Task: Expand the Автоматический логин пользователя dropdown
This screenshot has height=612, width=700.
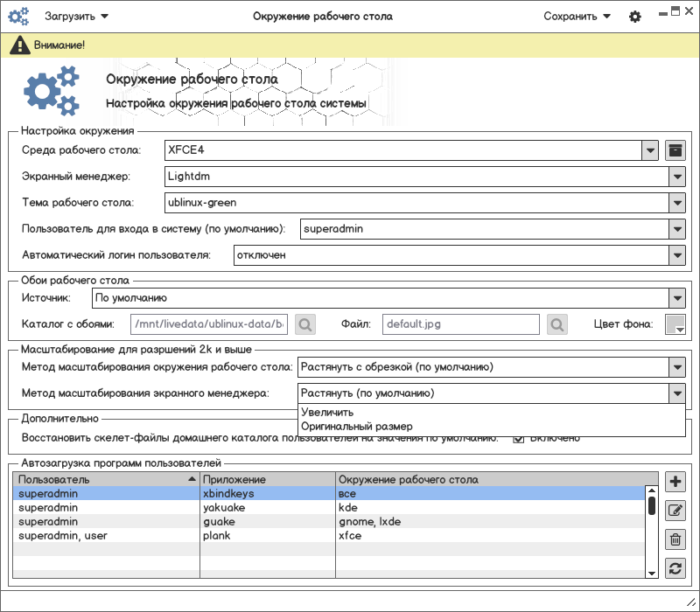Action: click(x=676, y=255)
